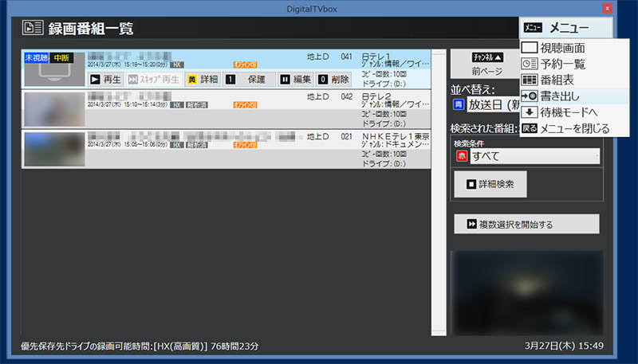Expand the すべて search condition dropdown

(x=526, y=156)
